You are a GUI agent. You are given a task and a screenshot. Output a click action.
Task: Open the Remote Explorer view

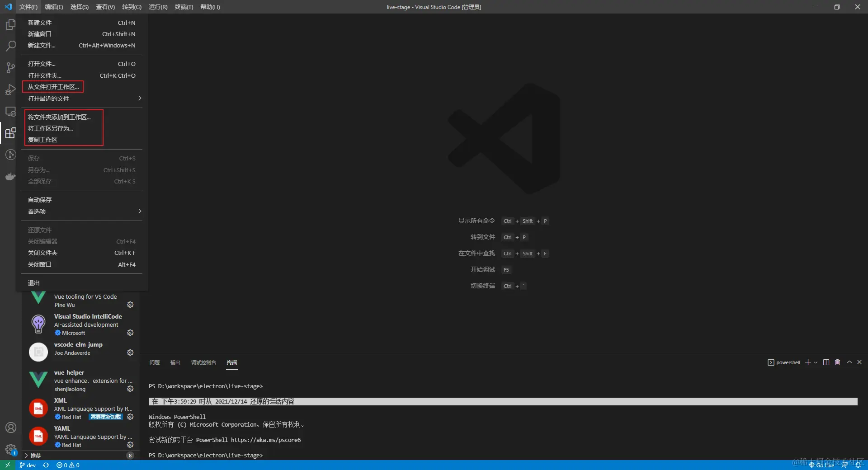tap(10, 112)
